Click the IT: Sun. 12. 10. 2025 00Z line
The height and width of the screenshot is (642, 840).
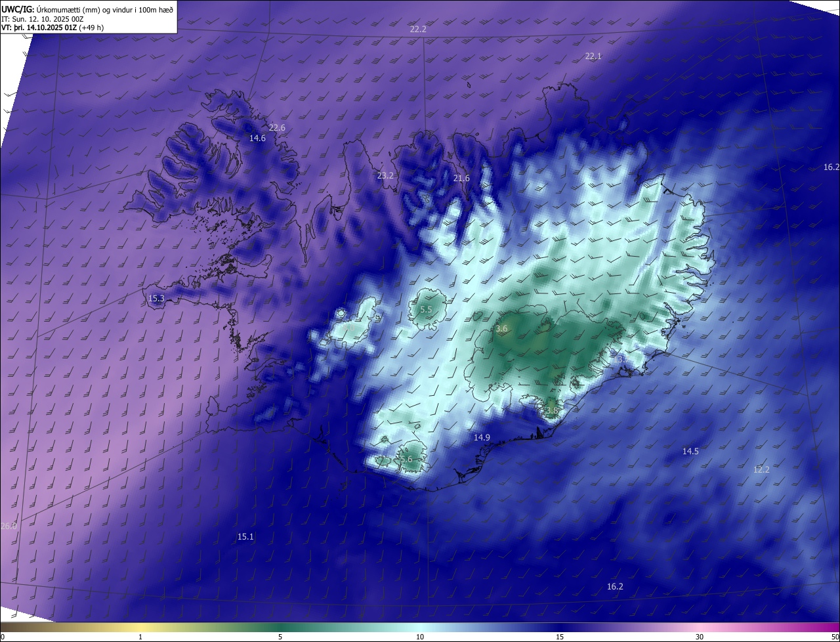[43, 19]
